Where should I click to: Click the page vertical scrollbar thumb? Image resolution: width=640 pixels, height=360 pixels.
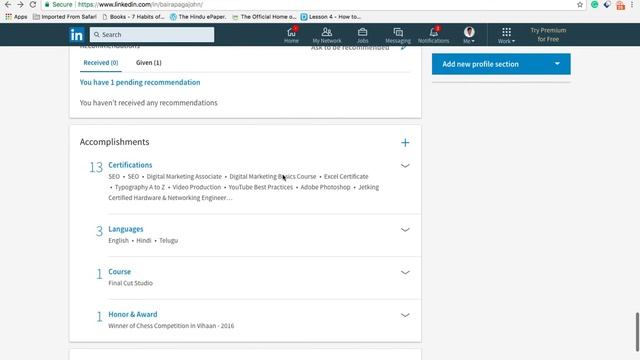(636, 331)
